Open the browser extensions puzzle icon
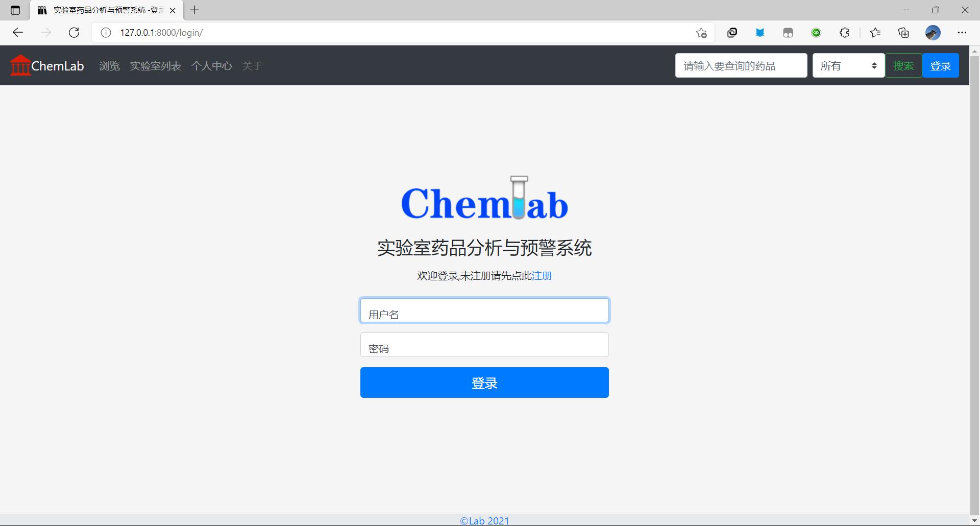 [844, 33]
